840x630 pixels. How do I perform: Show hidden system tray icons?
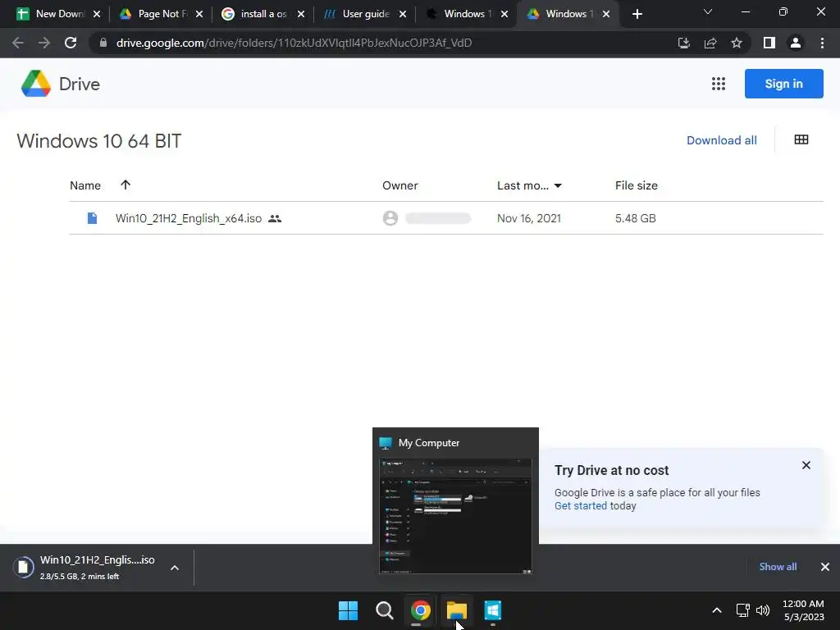point(717,610)
